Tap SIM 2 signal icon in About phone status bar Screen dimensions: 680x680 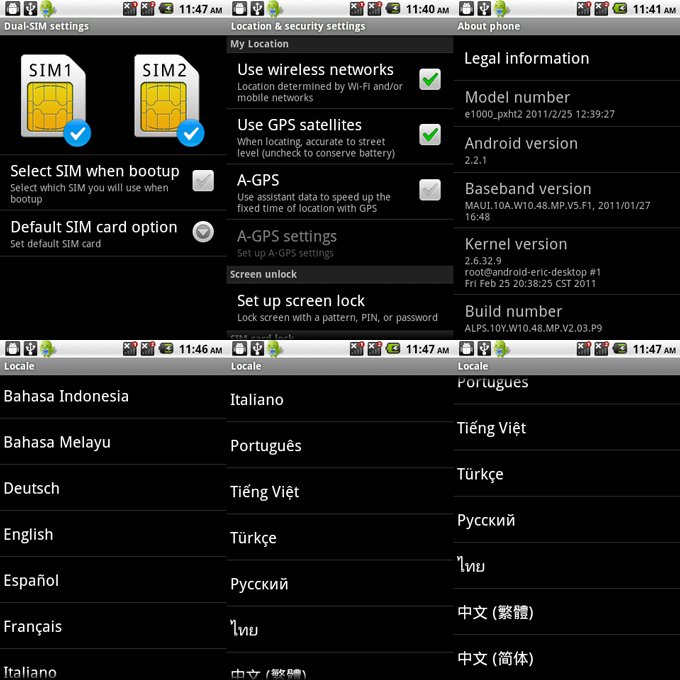click(x=601, y=9)
